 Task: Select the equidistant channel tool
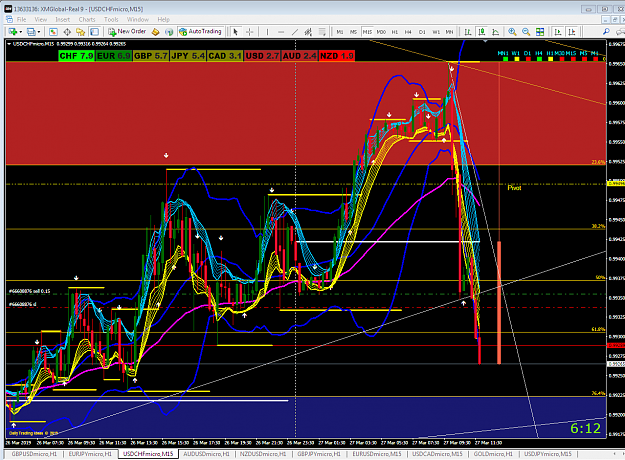click(x=308, y=31)
